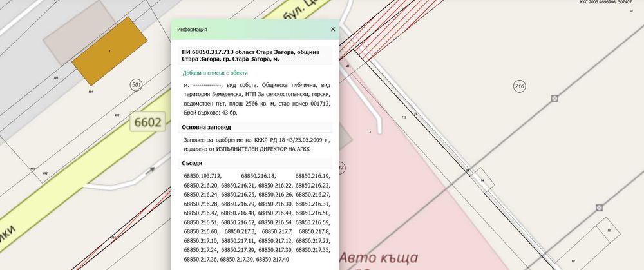This screenshot has height=270, width=644.
Task: Click the grey building beside orange polygon
Action: pos(80,32)
